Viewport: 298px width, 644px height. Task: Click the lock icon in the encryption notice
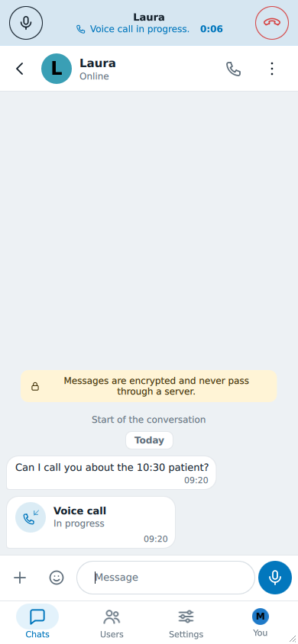tap(35, 387)
